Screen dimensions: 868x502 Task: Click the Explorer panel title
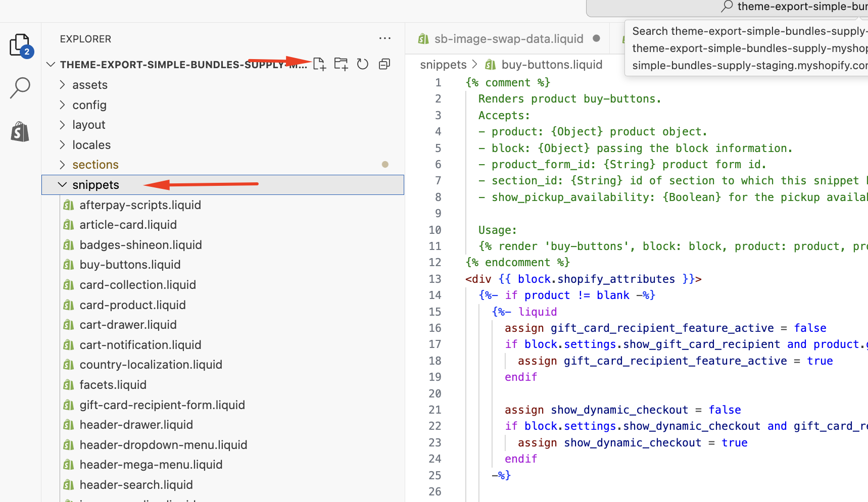(x=85, y=39)
